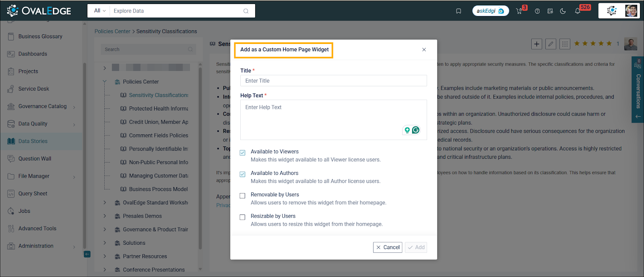Open the shopping cart icon

[x=519, y=11]
